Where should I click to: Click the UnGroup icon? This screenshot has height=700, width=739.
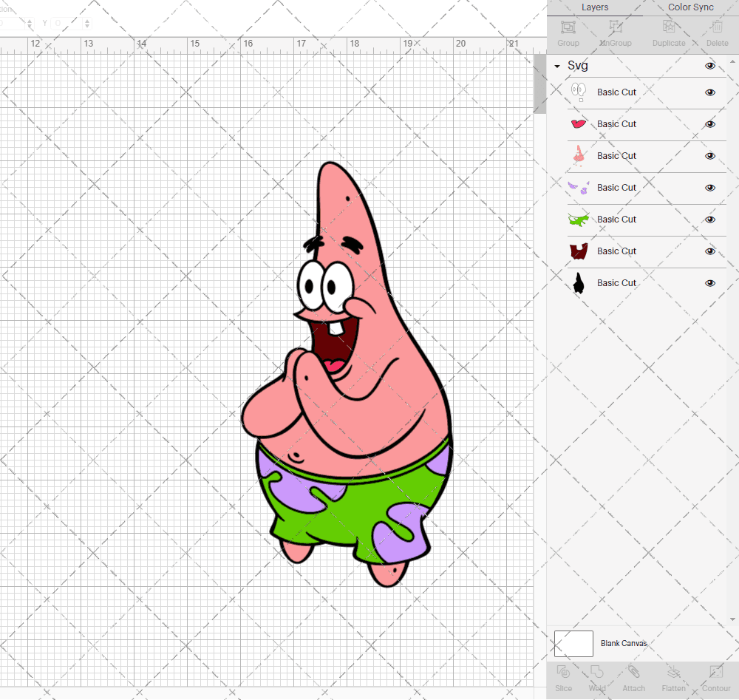coord(615,27)
